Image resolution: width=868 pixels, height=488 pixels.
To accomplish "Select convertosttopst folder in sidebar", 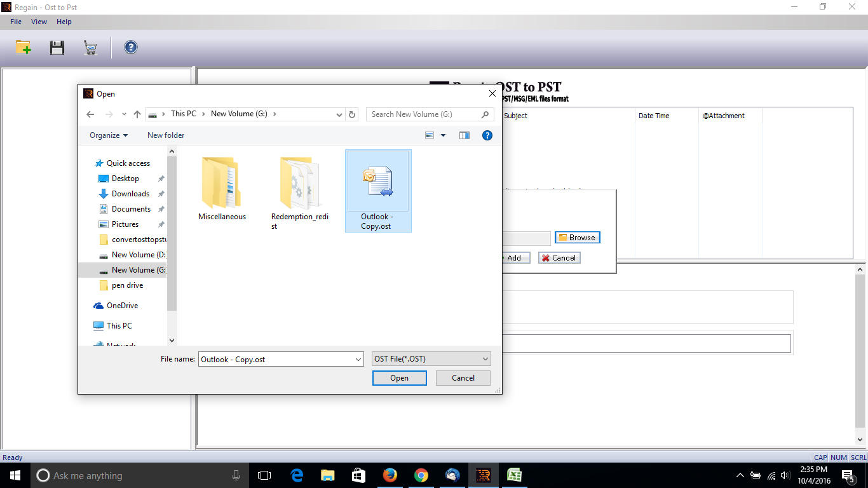I will [133, 240].
